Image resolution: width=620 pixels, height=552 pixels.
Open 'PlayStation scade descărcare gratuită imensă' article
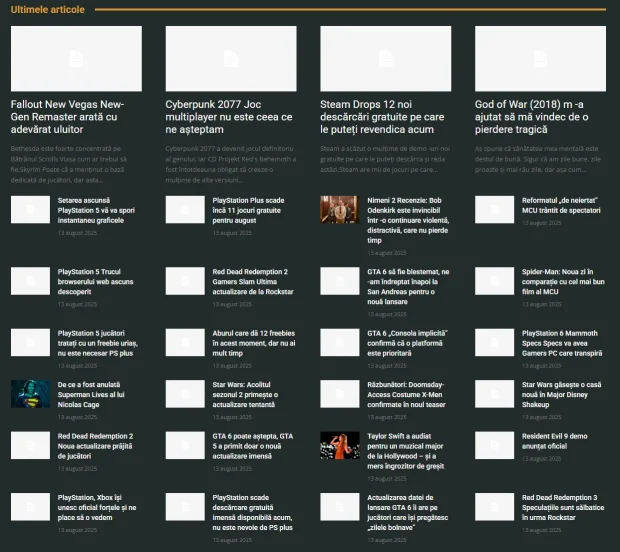pos(252,513)
